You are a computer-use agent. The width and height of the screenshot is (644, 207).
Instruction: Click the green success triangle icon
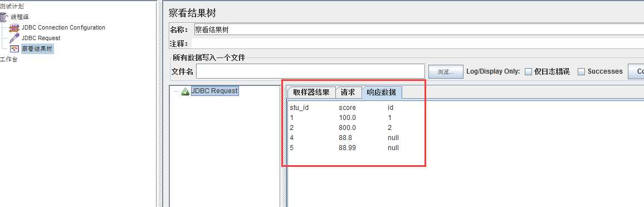point(185,92)
